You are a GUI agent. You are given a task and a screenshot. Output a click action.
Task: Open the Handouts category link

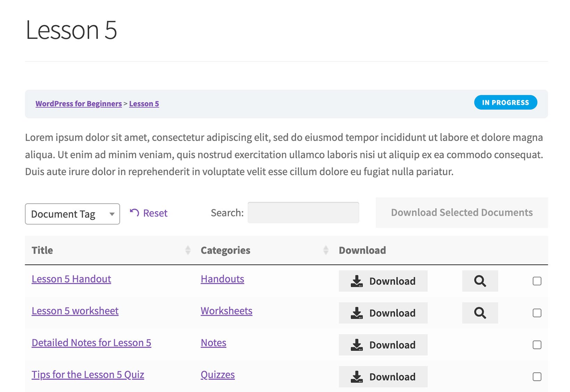(222, 279)
